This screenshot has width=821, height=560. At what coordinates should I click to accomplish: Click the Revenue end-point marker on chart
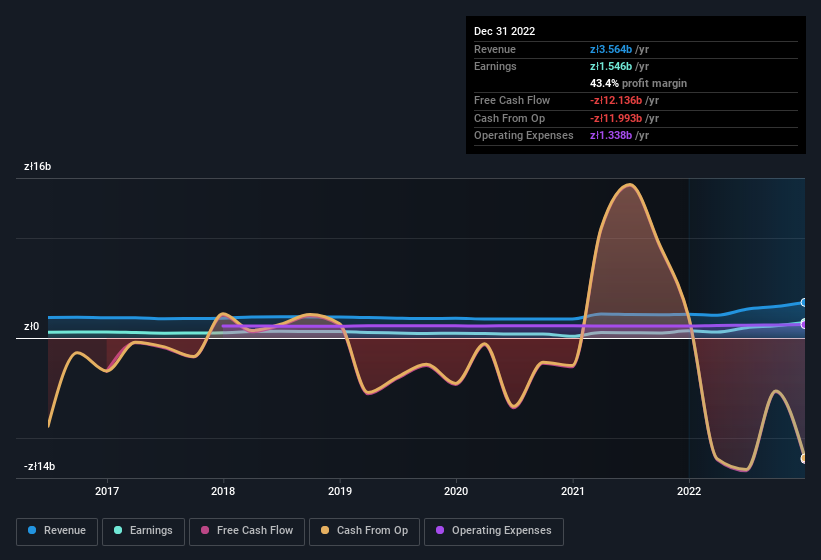tap(804, 303)
